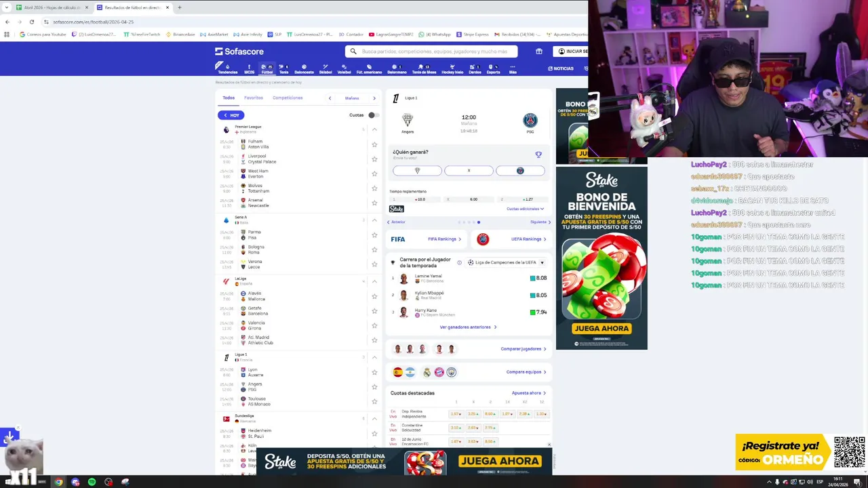The width and height of the screenshot is (868, 488).
Task: Expand Cuotas adicionales
Action: coord(525,209)
